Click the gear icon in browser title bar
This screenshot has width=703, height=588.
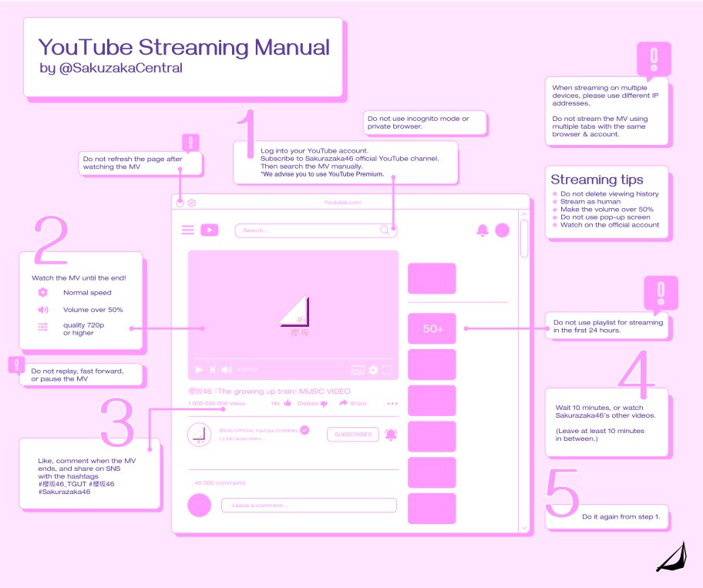pyautogui.click(x=192, y=203)
